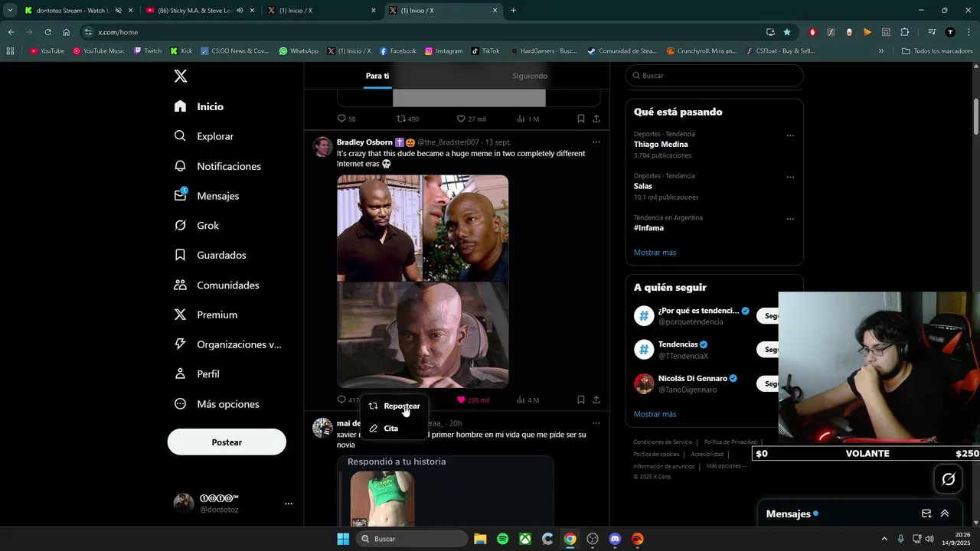This screenshot has height=551, width=980.
Task: Switch to the Siguiendo tab
Action: (530, 76)
